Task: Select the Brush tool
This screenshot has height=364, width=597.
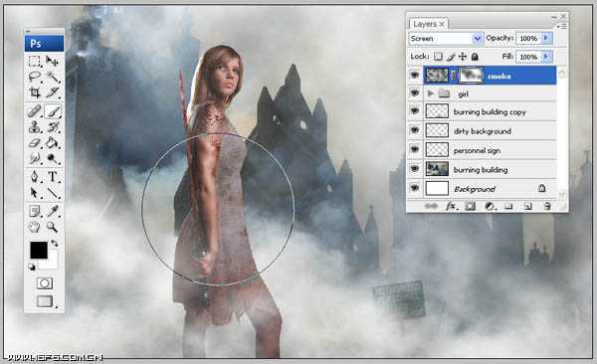Action: (53, 111)
